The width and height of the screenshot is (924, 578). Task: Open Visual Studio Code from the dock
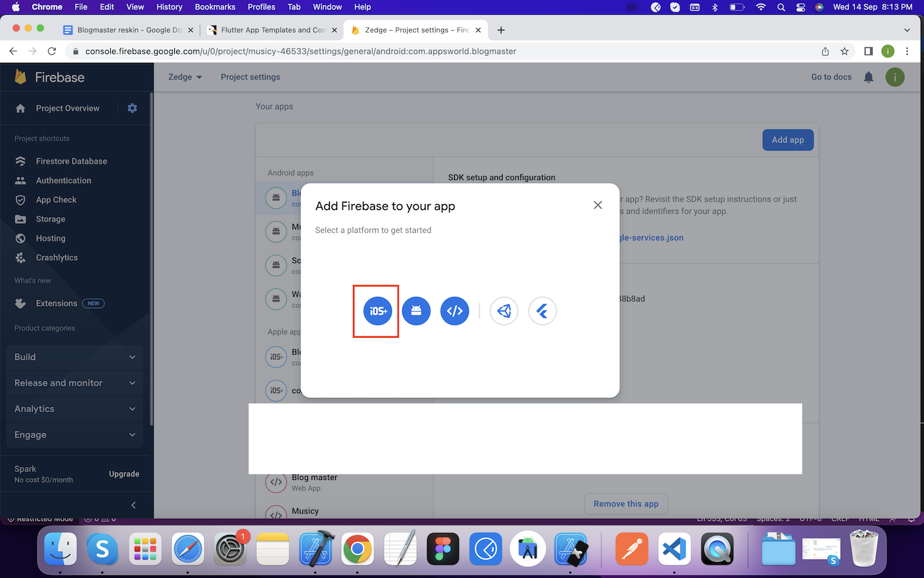point(675,548)
